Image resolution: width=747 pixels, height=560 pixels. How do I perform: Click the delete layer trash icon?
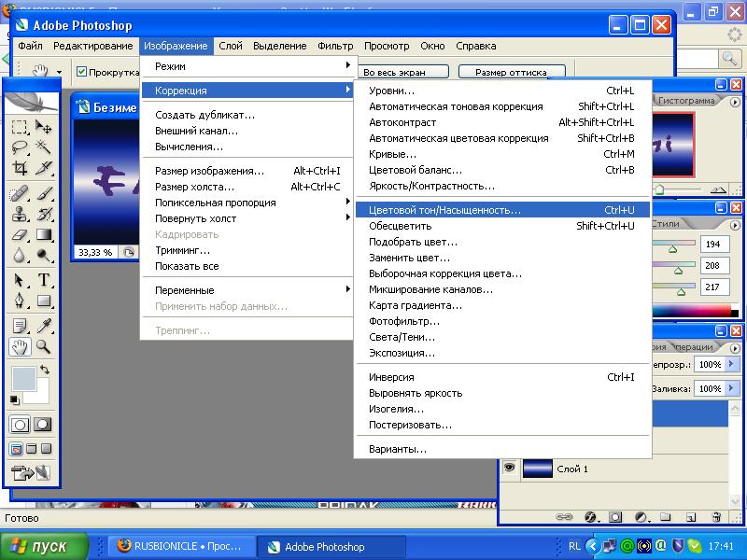tap(715, 517)
